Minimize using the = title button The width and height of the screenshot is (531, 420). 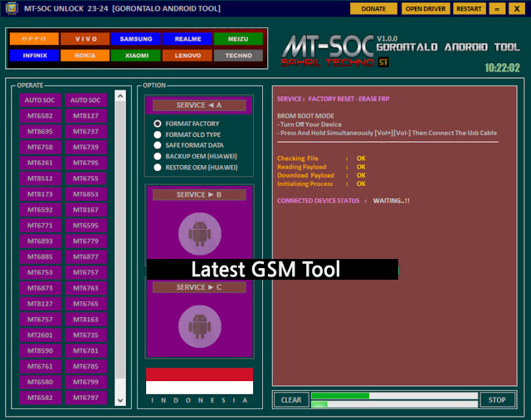(x=497, y=9)
